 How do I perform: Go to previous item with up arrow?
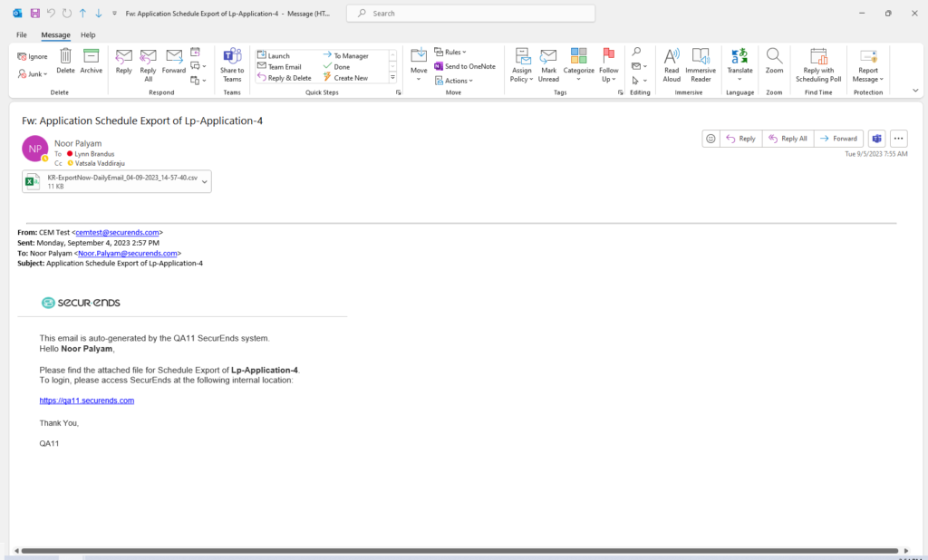point(82,13)
